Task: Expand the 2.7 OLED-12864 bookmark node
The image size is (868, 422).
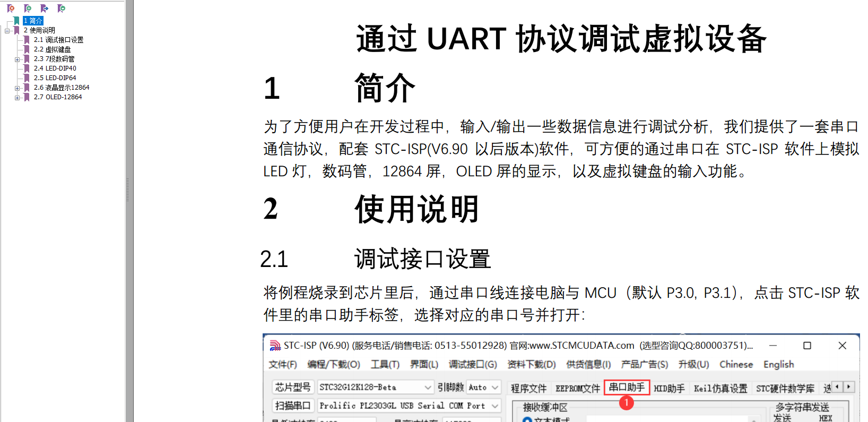Action: [x=17, y=98]
